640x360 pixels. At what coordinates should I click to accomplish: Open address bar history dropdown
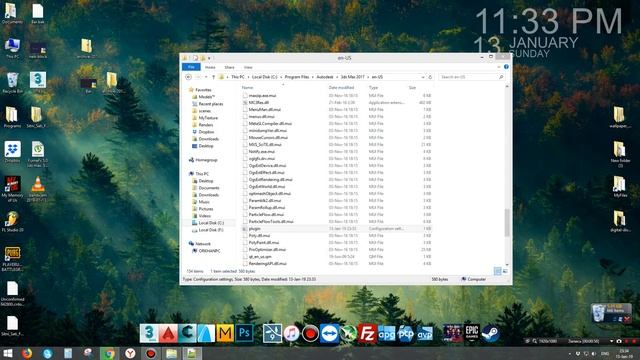(x=423, y=77)
